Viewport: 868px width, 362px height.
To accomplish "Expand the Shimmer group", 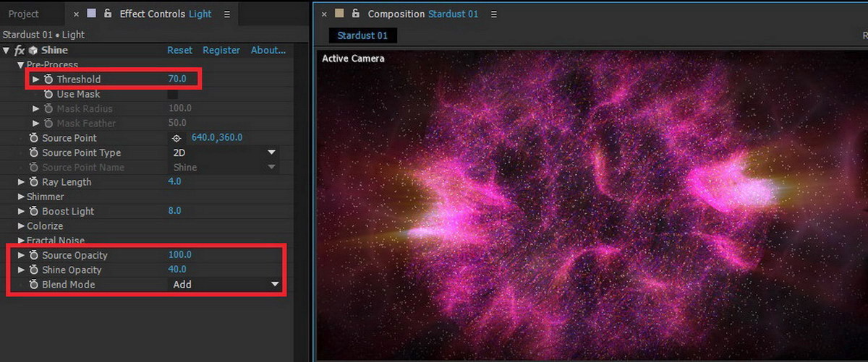I will click(x=21, y=197).
